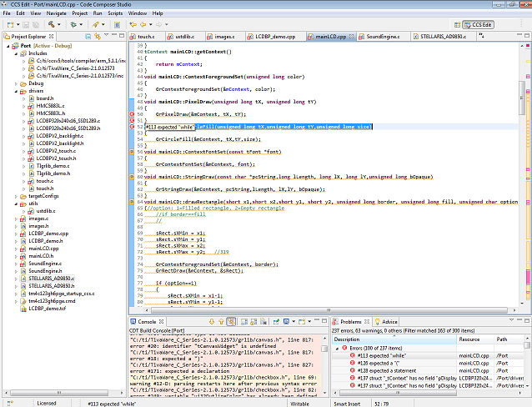Select STELLARIS_AD9850.c file in explorer
The height and width of the screenshot is (407, 532).
pyautogui.click(x=52, y=279)
